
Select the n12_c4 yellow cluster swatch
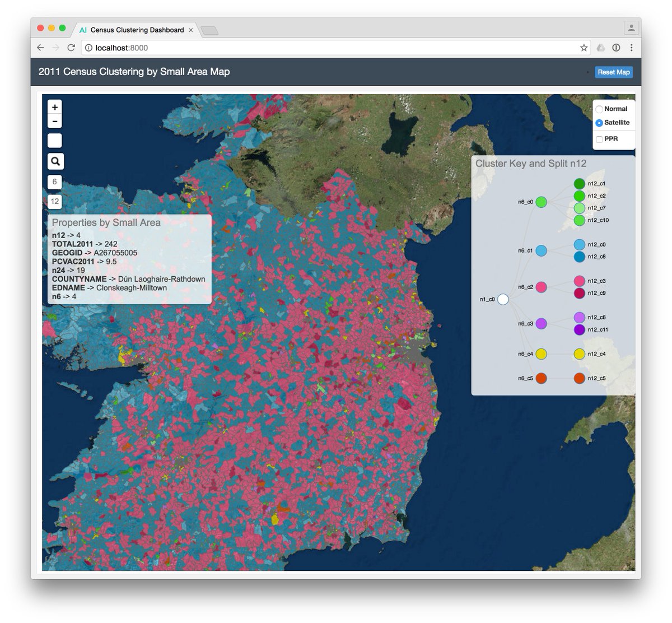point(580,354)
